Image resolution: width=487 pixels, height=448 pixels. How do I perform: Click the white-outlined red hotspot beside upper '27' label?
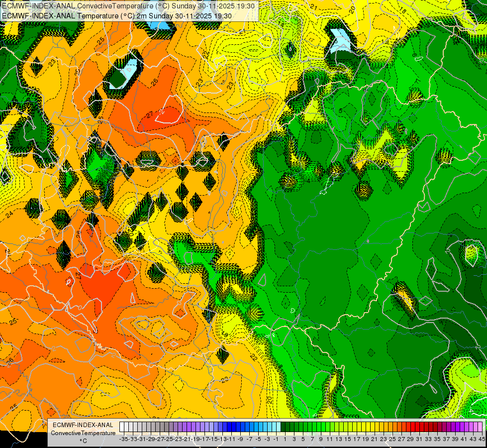point(169,110)
